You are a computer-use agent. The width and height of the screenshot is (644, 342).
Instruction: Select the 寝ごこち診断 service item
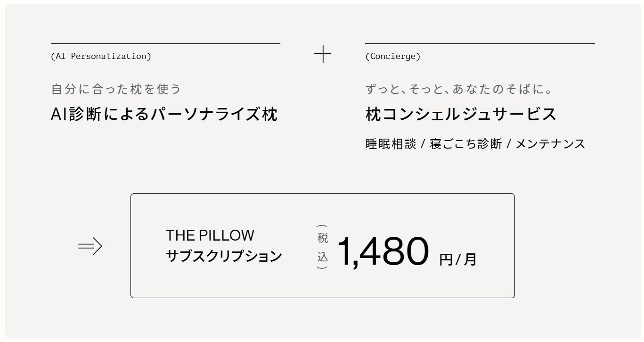click(x=465, y=144)
